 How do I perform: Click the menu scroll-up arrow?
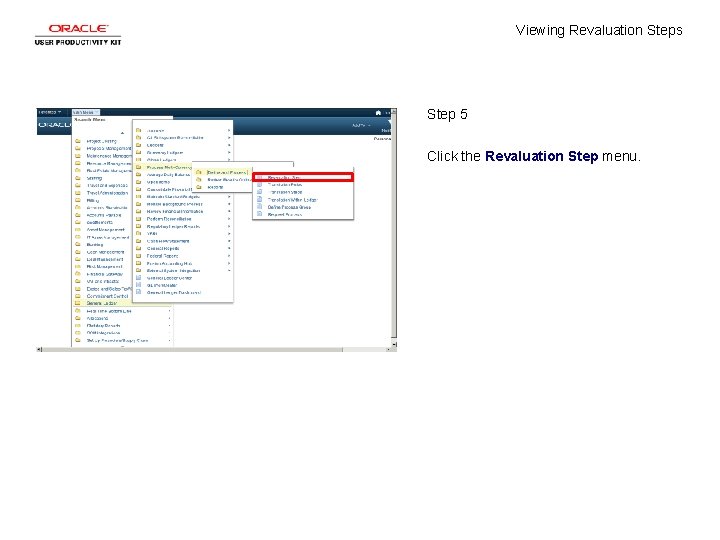pyautogui.click(x=122, y=133)
